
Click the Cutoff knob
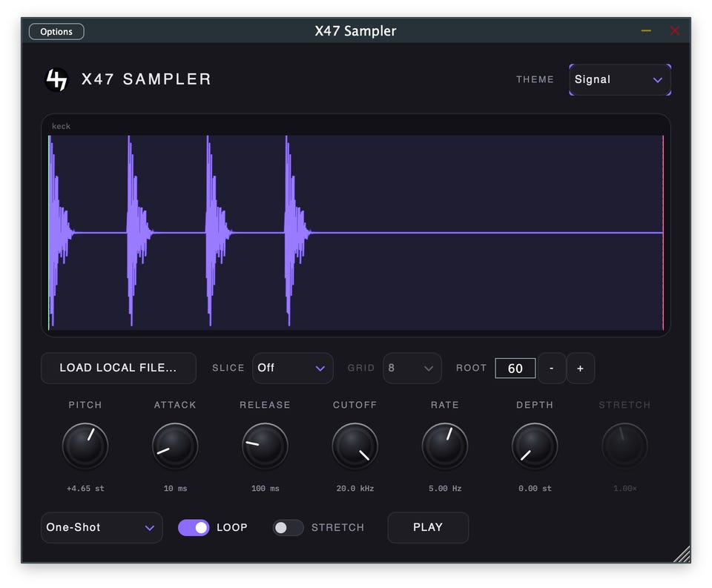point(355,446)
